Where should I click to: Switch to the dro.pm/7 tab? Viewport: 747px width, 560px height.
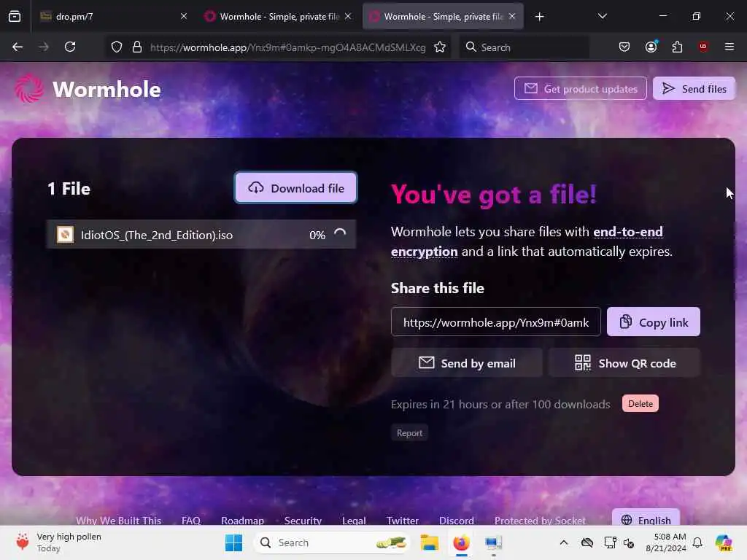coord(113,17)
